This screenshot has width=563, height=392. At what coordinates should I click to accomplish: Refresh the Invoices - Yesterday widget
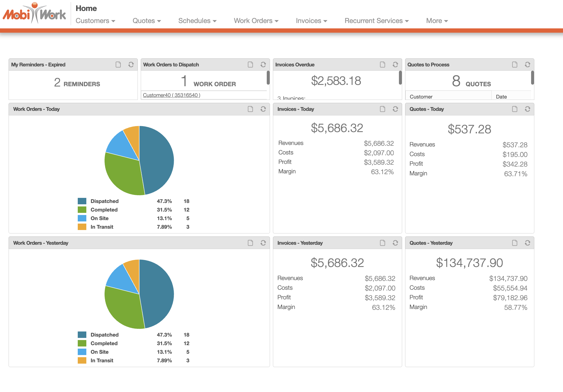pos(395,243)
